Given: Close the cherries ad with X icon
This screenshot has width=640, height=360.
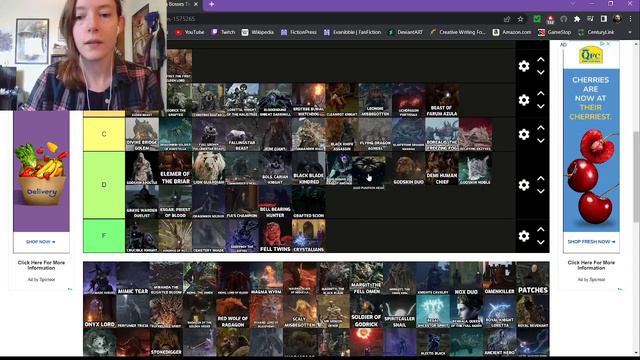Looking at the screenshot, I should (x=608, y=43).
